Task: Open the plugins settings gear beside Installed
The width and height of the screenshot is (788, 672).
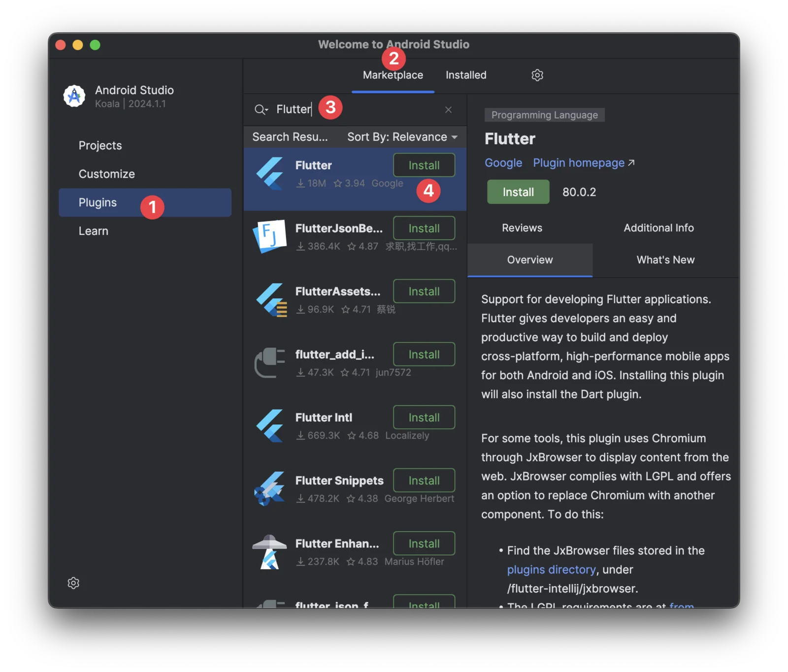Action: (537, 75)
